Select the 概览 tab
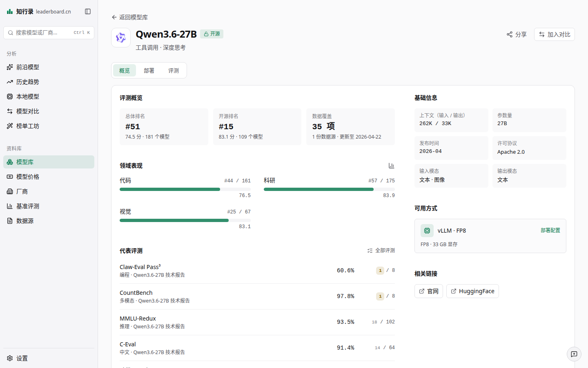 click(125, 70)
